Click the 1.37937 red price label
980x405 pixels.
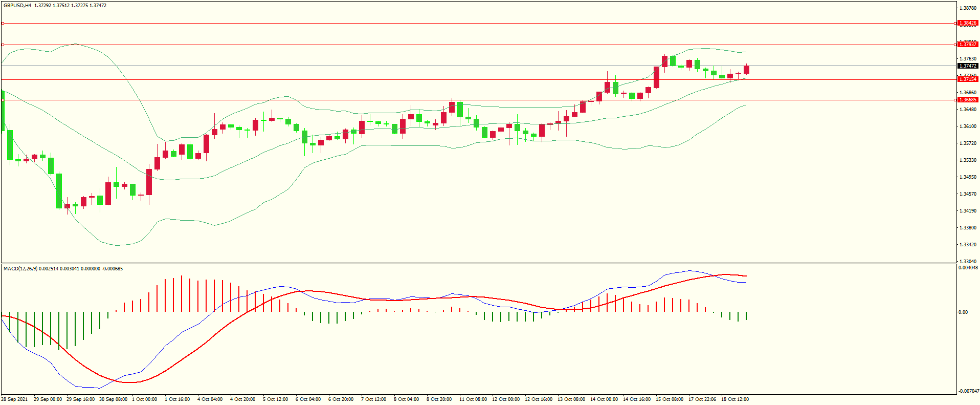point(967,45)
